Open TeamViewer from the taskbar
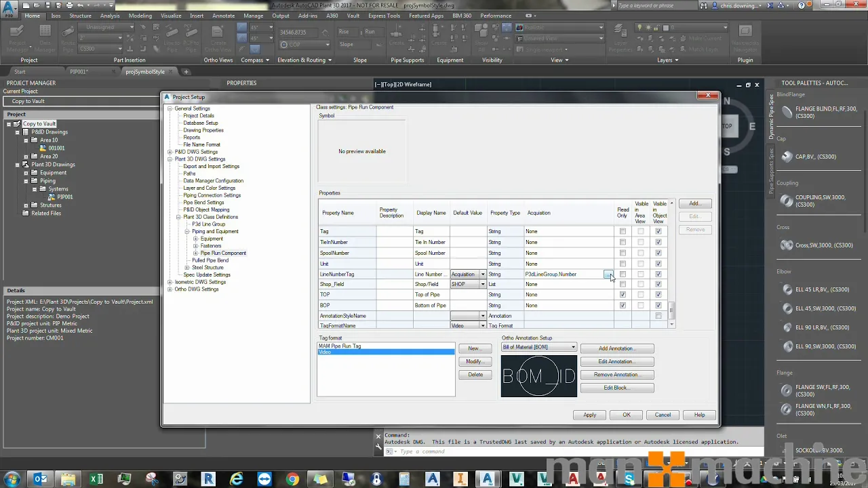Image resolution: width=868 pixels, height=488 pixels. click(x=264, y=479)
